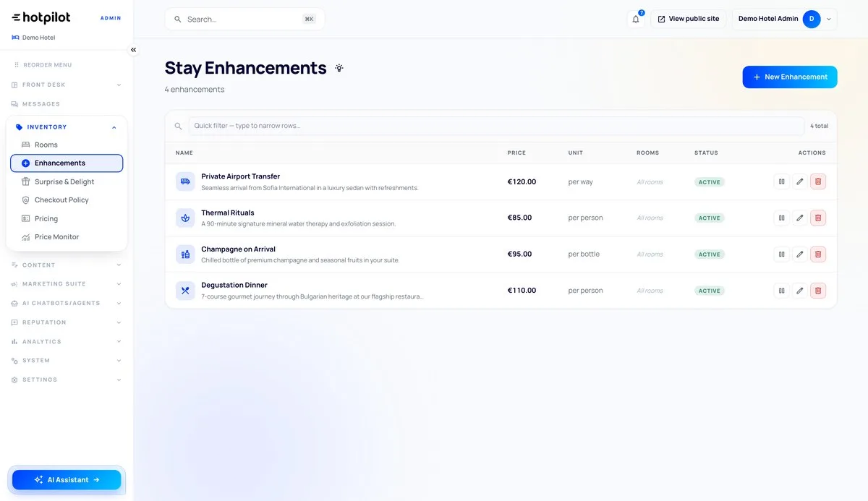This screenshot has height=501, width=868.
Task: Click the Demo Hotel name
Action: pos(38,38)
